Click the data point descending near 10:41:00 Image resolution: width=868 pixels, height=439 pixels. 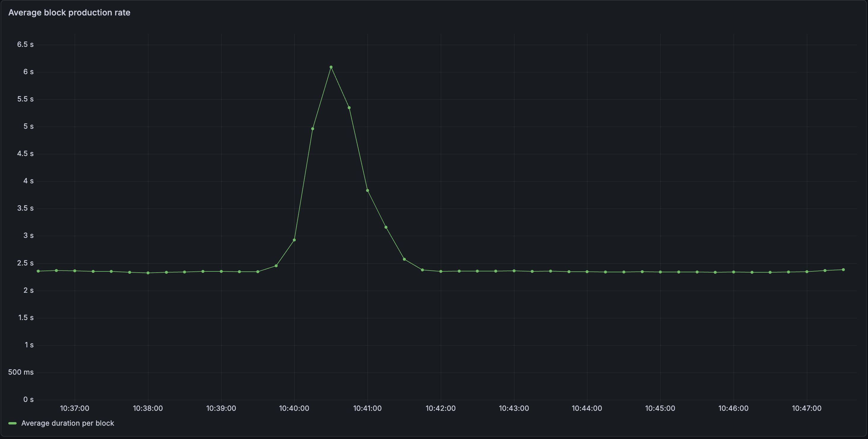coord(367,190)
